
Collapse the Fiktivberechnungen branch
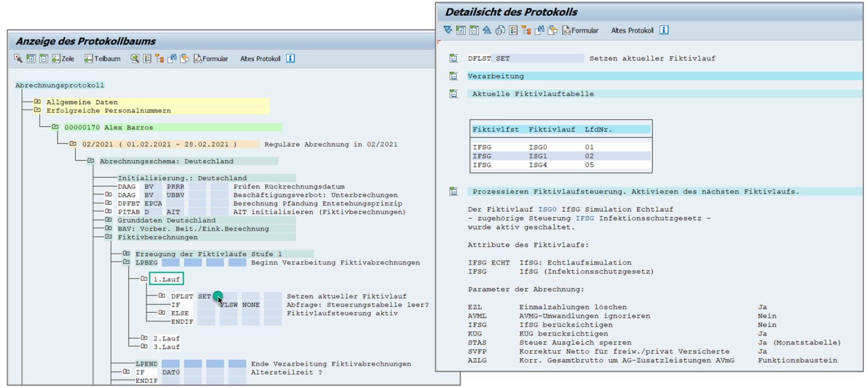[107, 238]
